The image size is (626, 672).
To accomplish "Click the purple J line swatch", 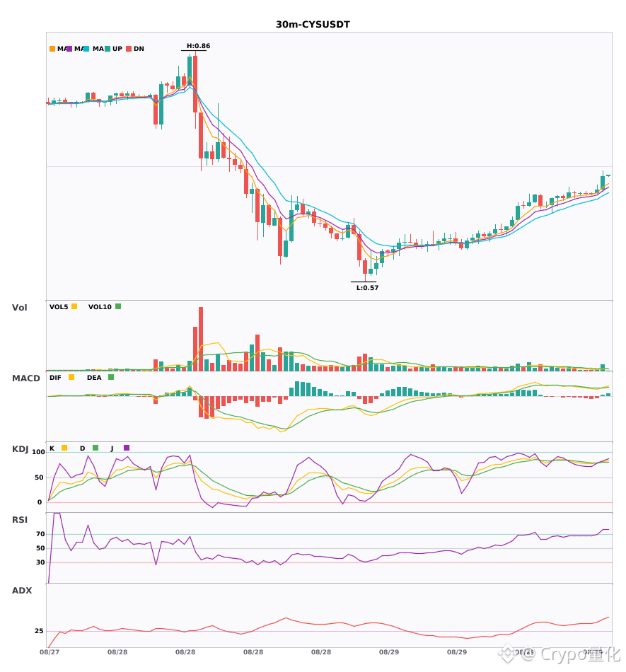I will 127,448.
